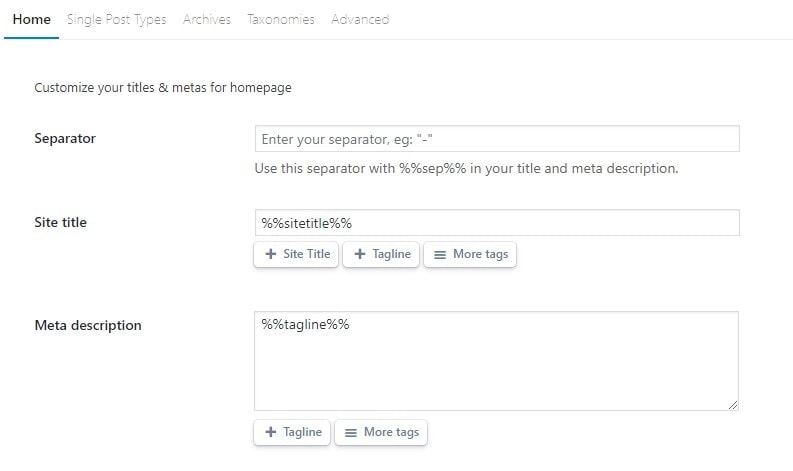
Task: Click hamburger icon on Meta description's More tags
Action: point(350,432)
